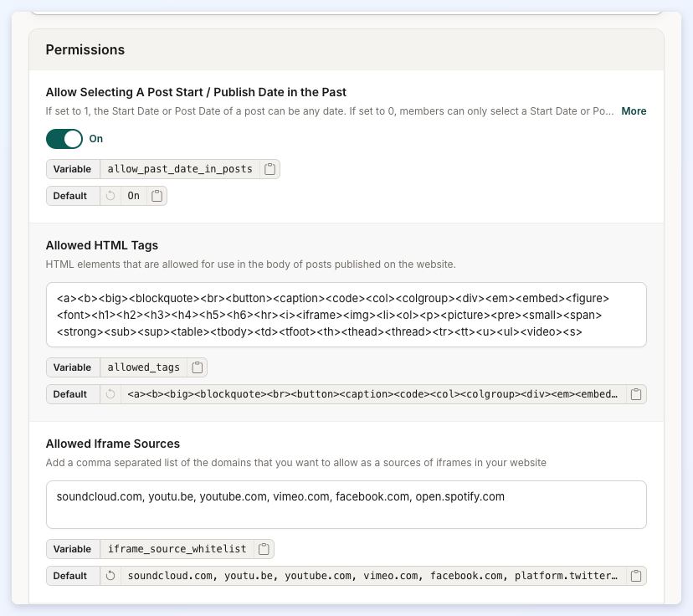Click the default iframe domains value text
The image size is (693, 616).
[x=372, y=576]
